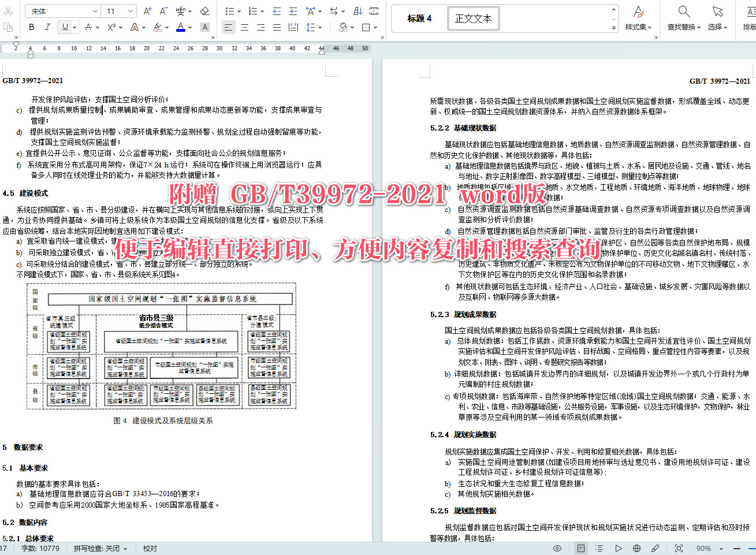Viewport: 756px width, 555px height.
Task: Select the distributed alignment icon
Action: pyautogui.click(x=293, y=27)
